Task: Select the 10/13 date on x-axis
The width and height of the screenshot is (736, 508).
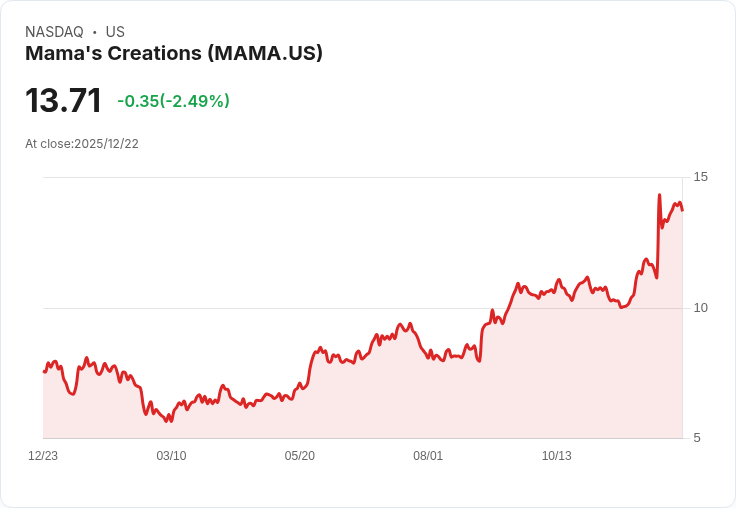Action: [556, 456]
